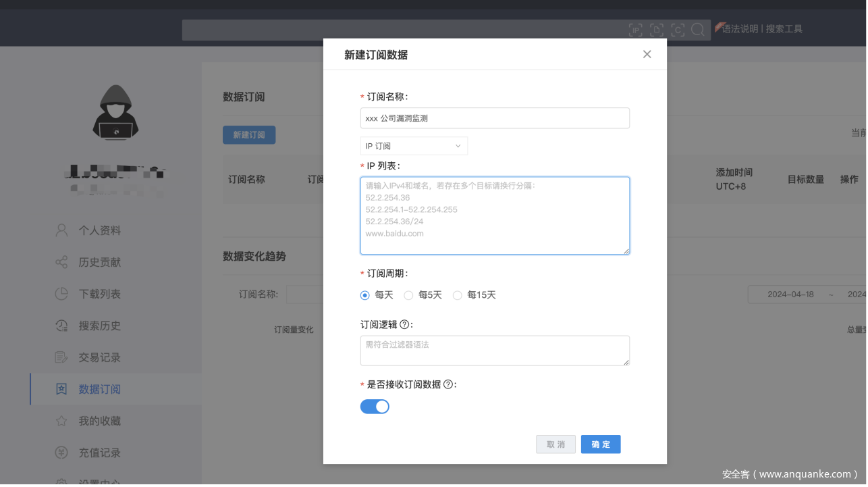The width and height of the screenshot is (868, 487).
Task: Click the 确定 confirm button
Action: 600,444
